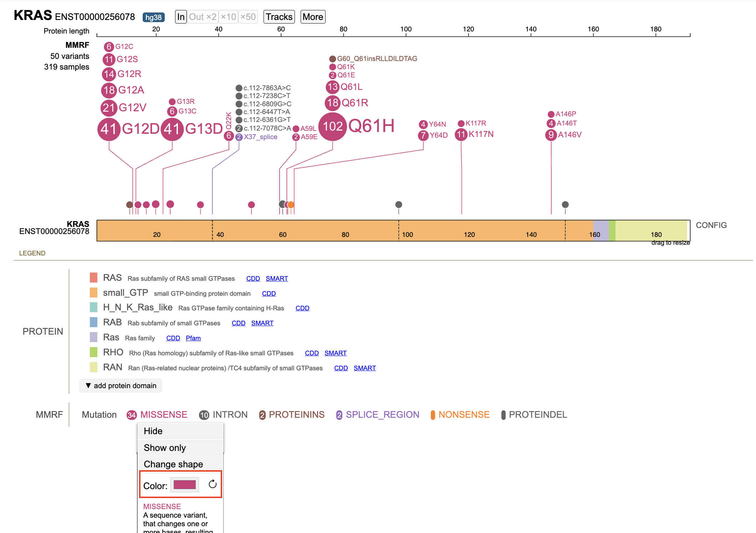Viewport: 756px width, 533px height.
Task: Open the More options menu
Action: click(313, 17)
